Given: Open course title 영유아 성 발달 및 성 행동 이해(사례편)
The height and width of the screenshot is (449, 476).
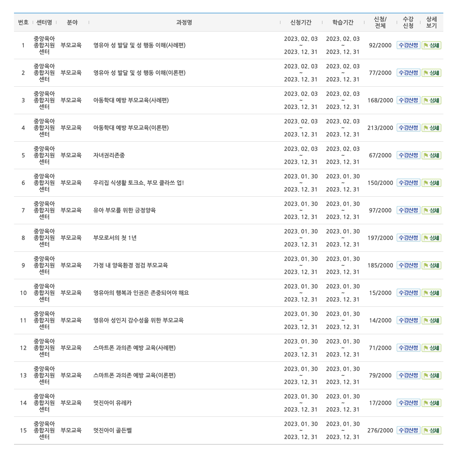Looking at the screenshot, I should click(x=140, y=45).
